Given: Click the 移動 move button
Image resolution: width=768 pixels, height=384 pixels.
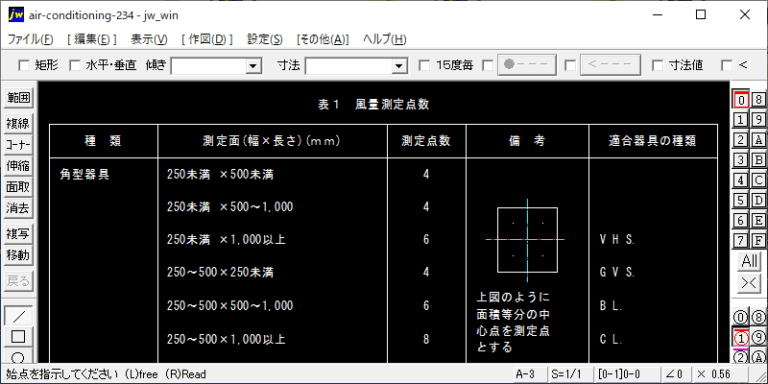Looking at the screenshot, I should coord(18,255).
